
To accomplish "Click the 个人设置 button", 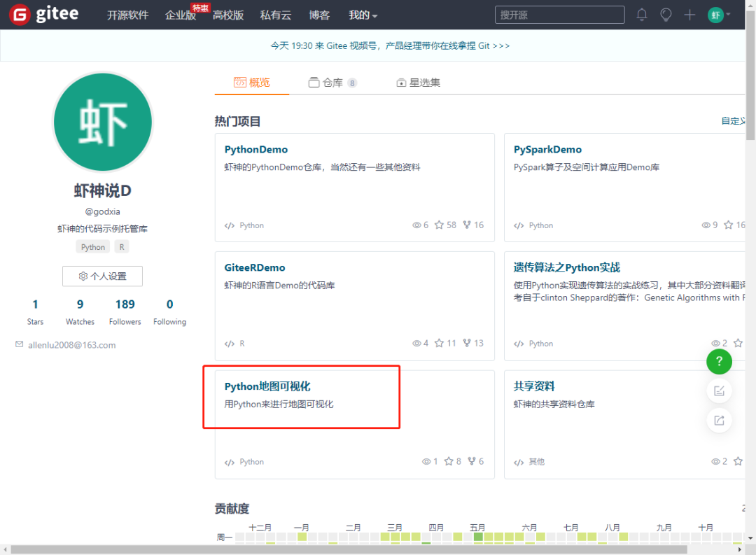I will pyautogui.click(x=102, y=276).
